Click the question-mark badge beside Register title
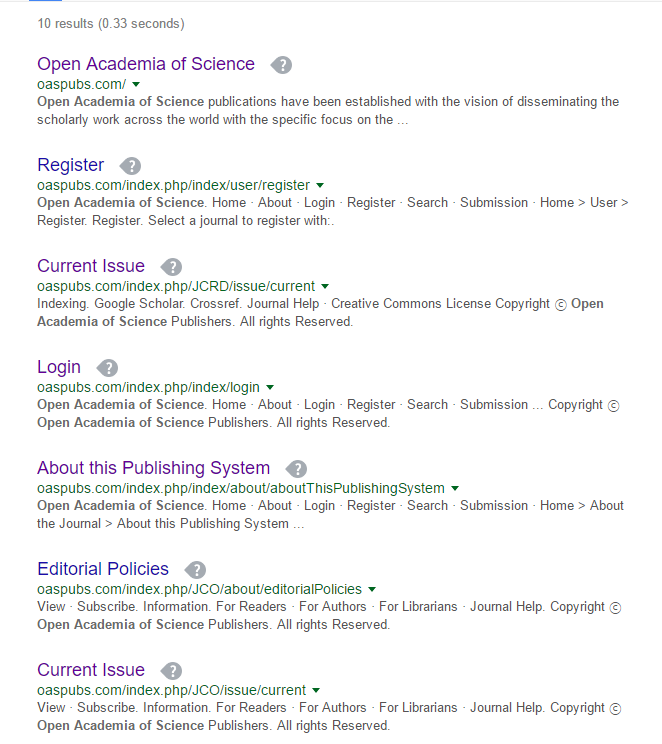Image resolution: width=662 pixels, height=744 pixels. pos(131,166)
